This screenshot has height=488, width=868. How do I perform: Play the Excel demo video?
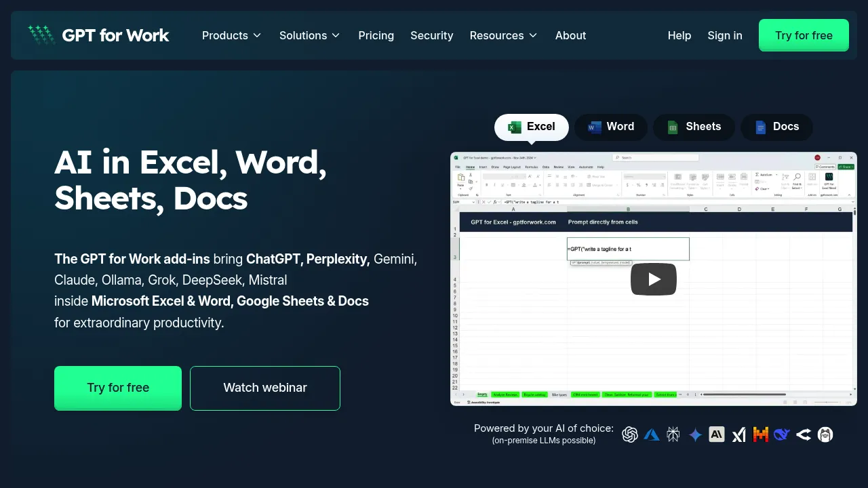(x=654, y=279)
